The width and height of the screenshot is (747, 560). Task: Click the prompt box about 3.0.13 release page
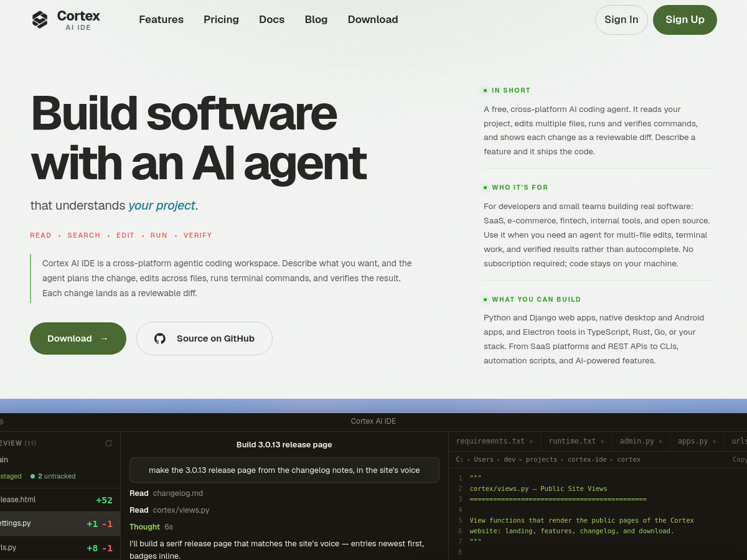pos(284,470)
